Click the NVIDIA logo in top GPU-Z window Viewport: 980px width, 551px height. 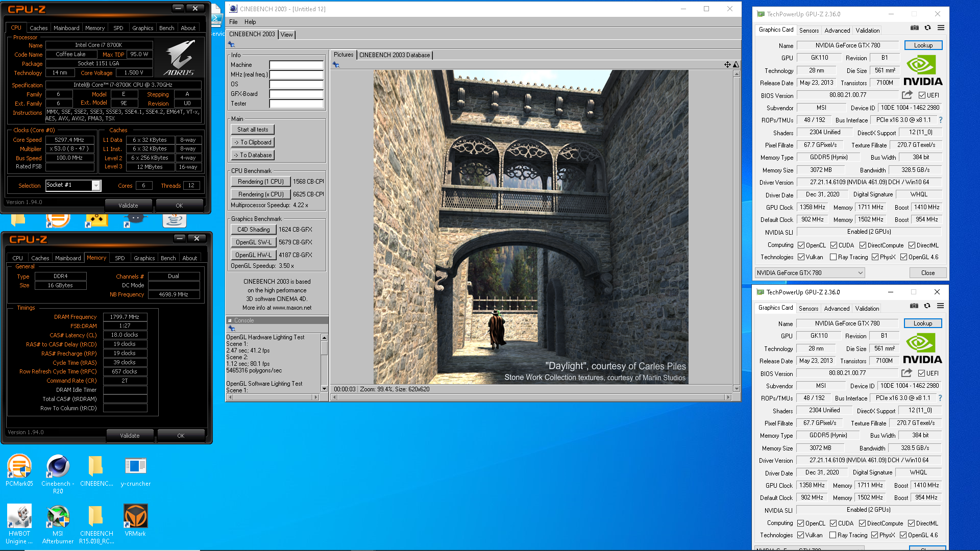tap(923, 70)
